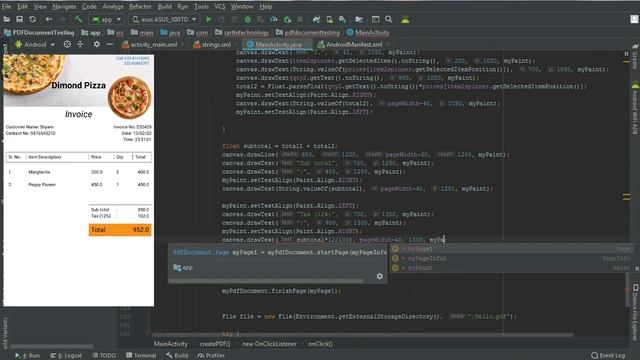Click the Debug app bug icon

point(247,19)
